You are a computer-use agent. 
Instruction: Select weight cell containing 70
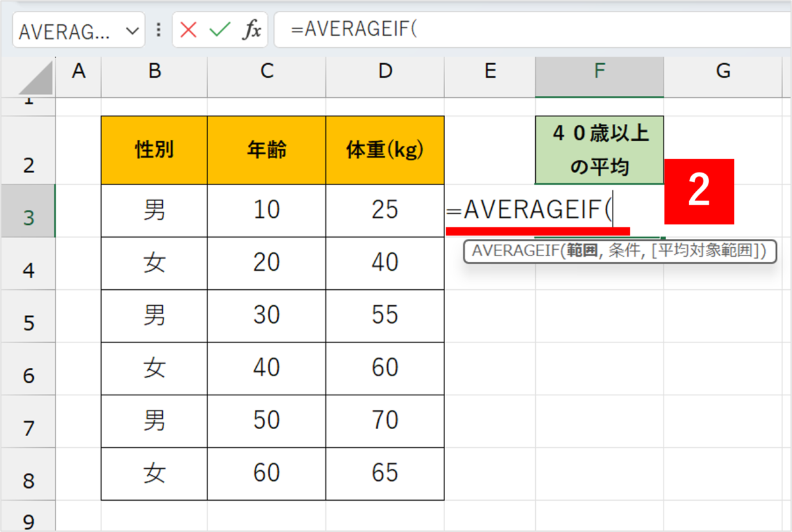point(385,420)
